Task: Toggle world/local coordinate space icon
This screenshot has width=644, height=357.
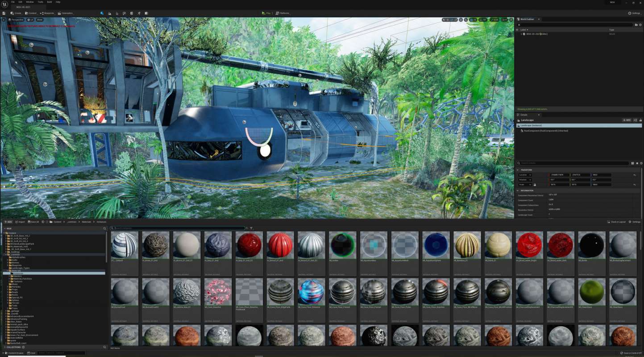Action: [461, 20]
